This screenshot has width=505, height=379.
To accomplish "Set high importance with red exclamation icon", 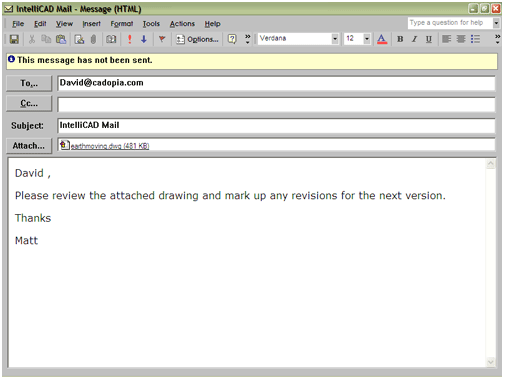I will coord(130,39).
